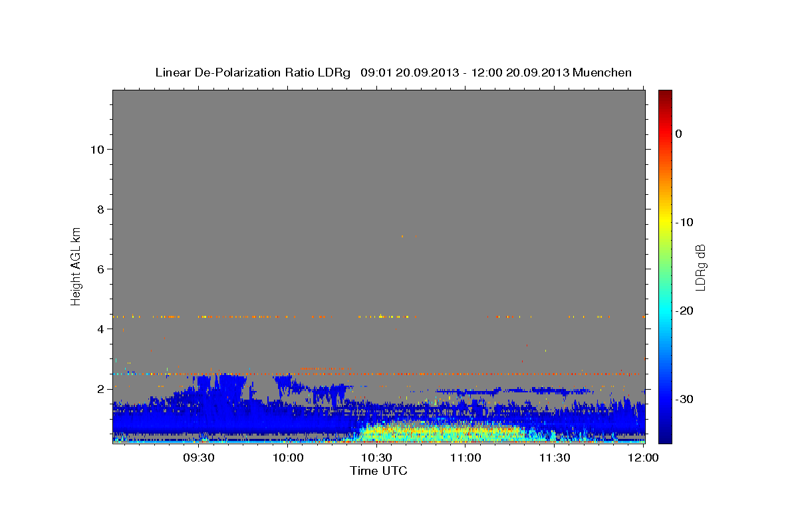Click the 'LDRg dB' colorbar label
This screenshot has width=798, height=532.
pyautogui.click(x=700, y=267)
